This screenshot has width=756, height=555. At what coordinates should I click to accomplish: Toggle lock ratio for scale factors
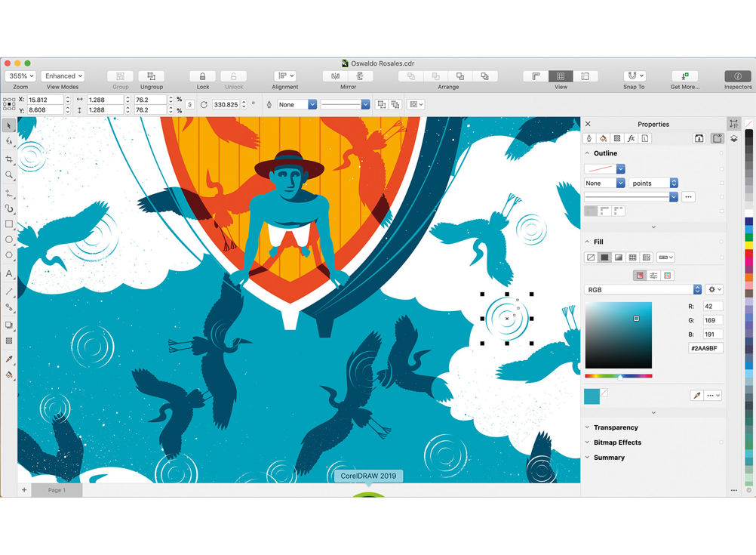coord(190,105)
